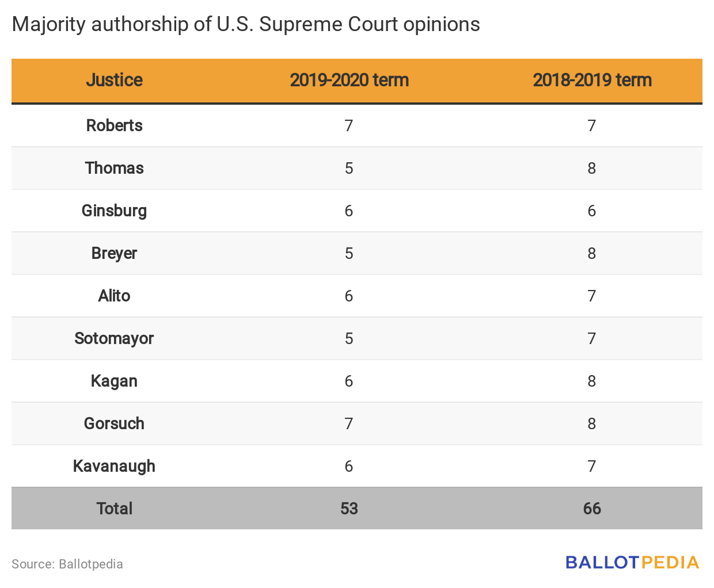714x588 pixels.
Task: Click the Sotomayor justice name
Action: tap(114, 338)
